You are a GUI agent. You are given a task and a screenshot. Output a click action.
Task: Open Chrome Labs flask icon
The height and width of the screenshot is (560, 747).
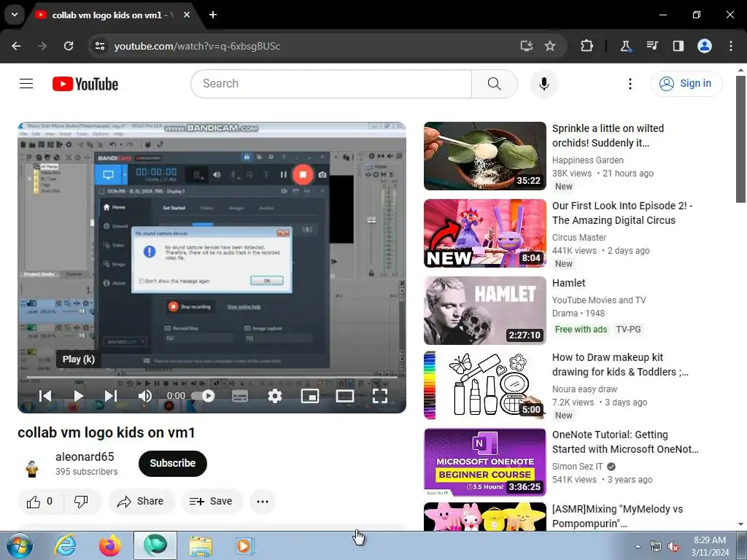click(x=625, y=46)
